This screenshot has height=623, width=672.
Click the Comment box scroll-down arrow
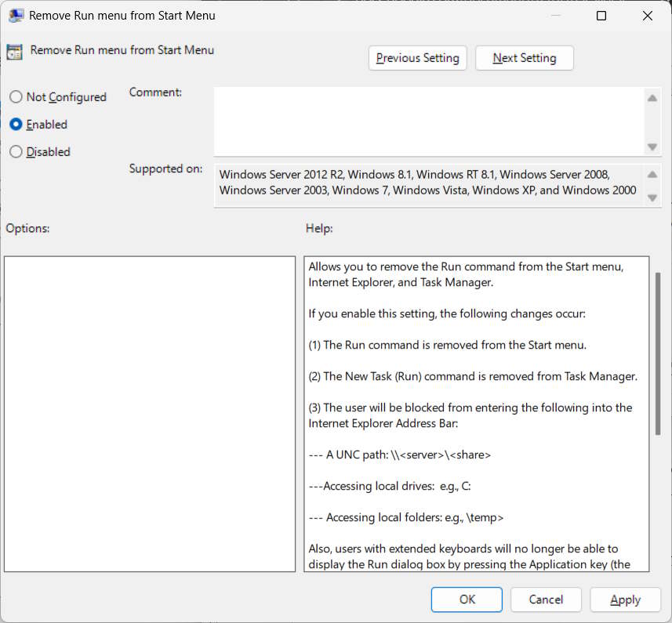coord(652,147)
